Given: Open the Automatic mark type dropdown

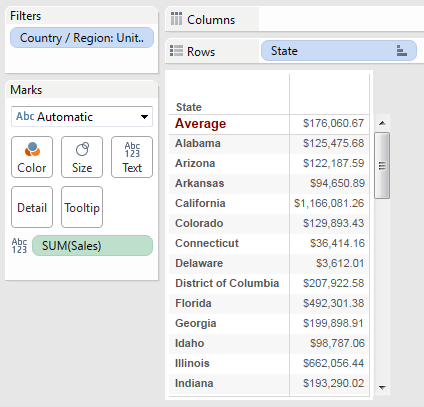Looking at the screenshot, I should (82, 117).
